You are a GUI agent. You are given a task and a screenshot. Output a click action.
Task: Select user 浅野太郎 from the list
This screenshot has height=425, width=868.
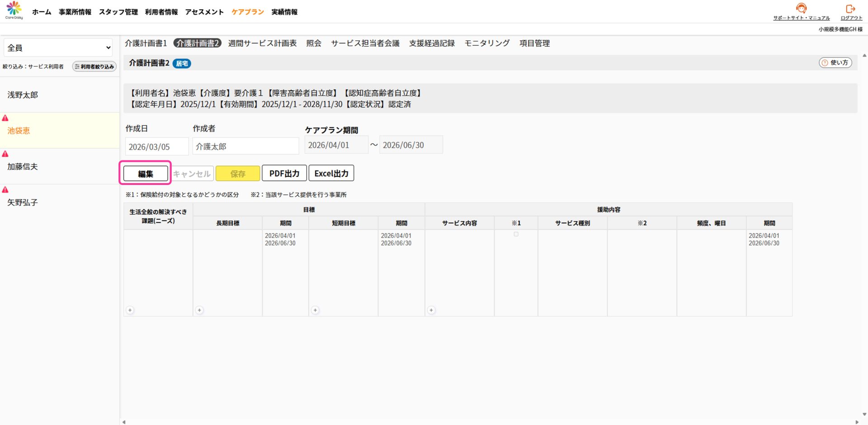(x=23, y=95)
